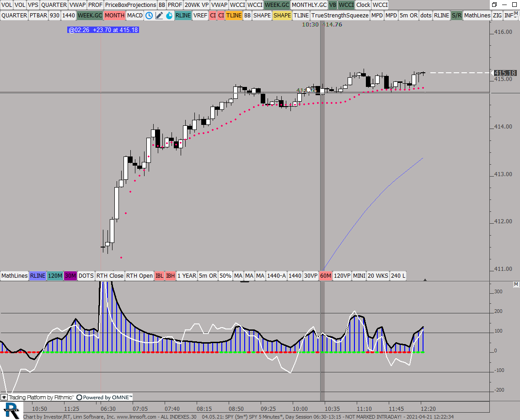
Task: Click the M button atop the lower indicator pane
Action: click(516, 284)
